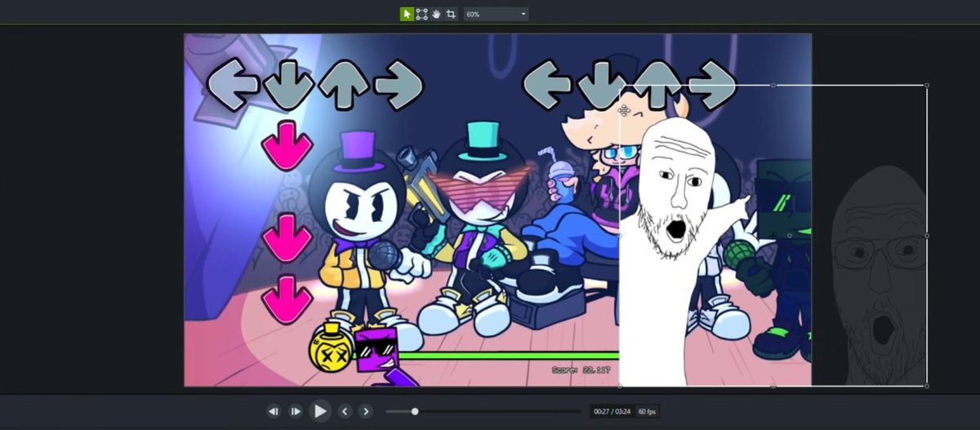
Task: Enable the Crop tool
Action: [451, 14]
